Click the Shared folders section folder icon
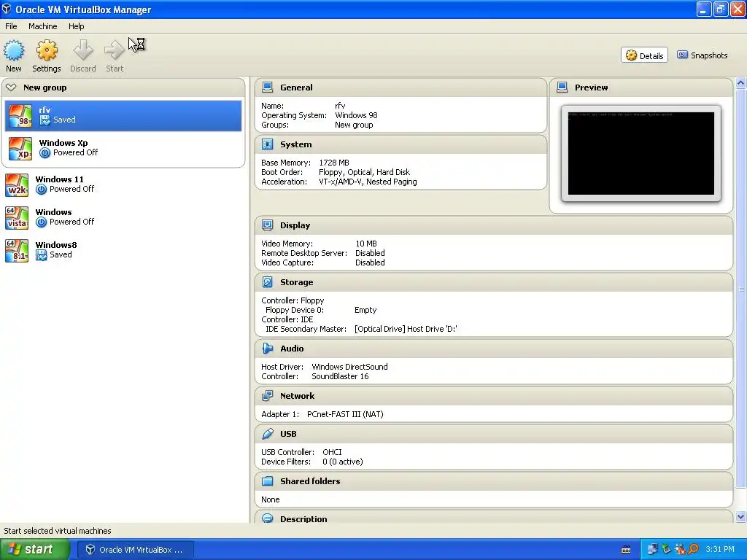747x560 pixels. pyautogui.click(x=268, y=481)
